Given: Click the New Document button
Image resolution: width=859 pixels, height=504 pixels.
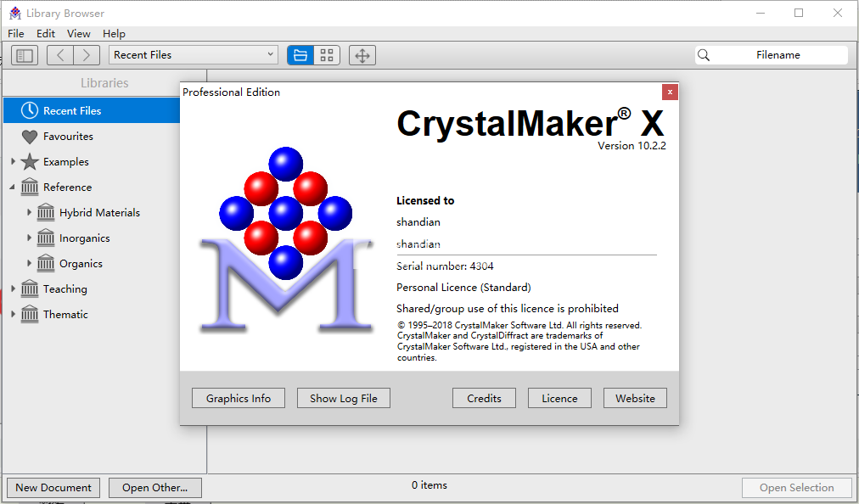Looking at the screenshot, I should pyautogui.click(x=53, y=488).
